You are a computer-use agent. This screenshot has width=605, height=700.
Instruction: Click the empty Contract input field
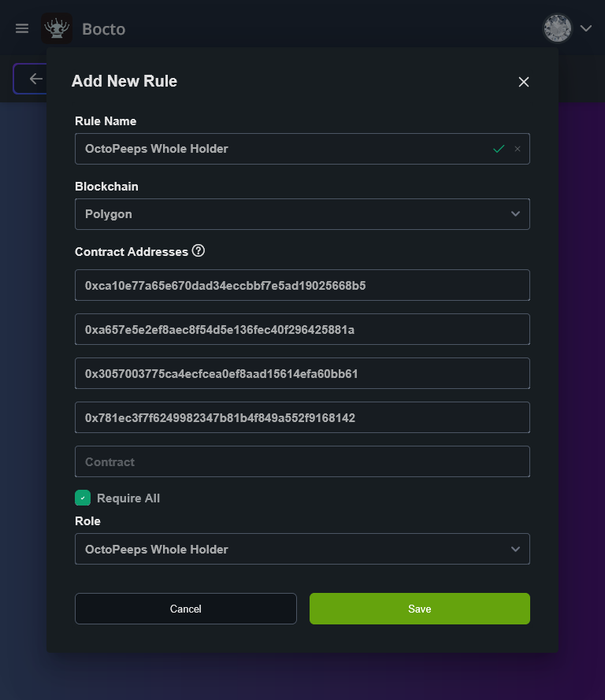[x=302, y=461]
